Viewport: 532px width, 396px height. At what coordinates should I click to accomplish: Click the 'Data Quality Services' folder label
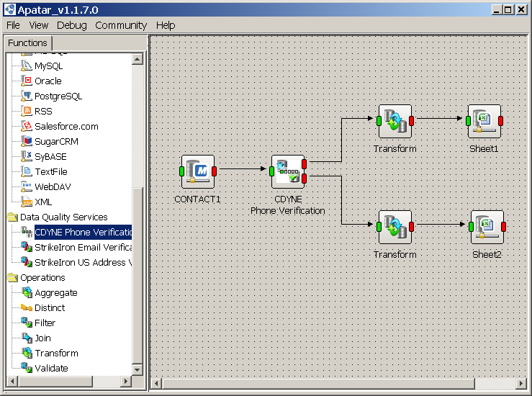64,217
